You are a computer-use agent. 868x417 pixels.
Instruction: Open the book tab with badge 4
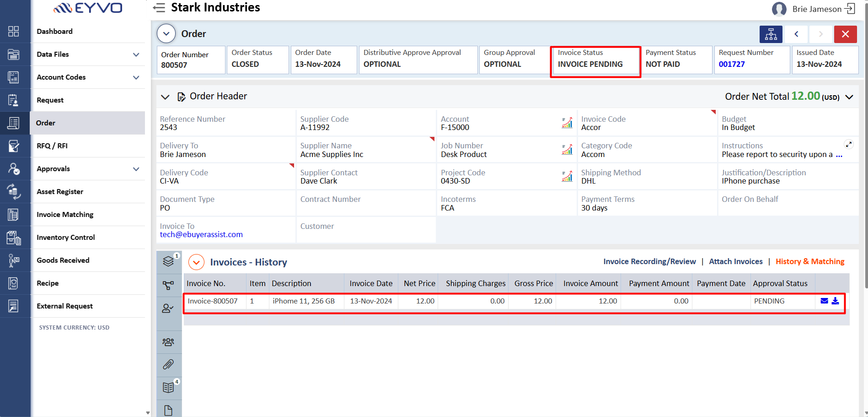[x=169, y=387]
